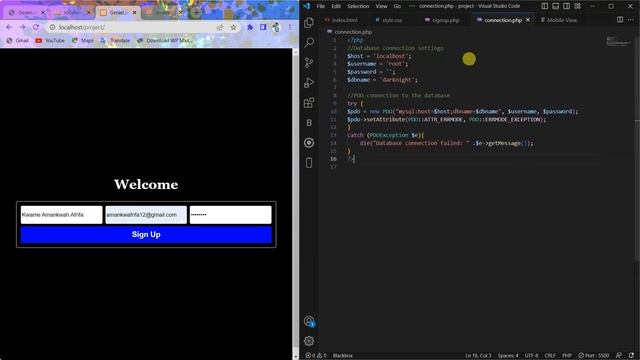Viewport: 640px width, 360px height.
Task: Reload the localhost page in Chrome
Action: coord(36,27)
